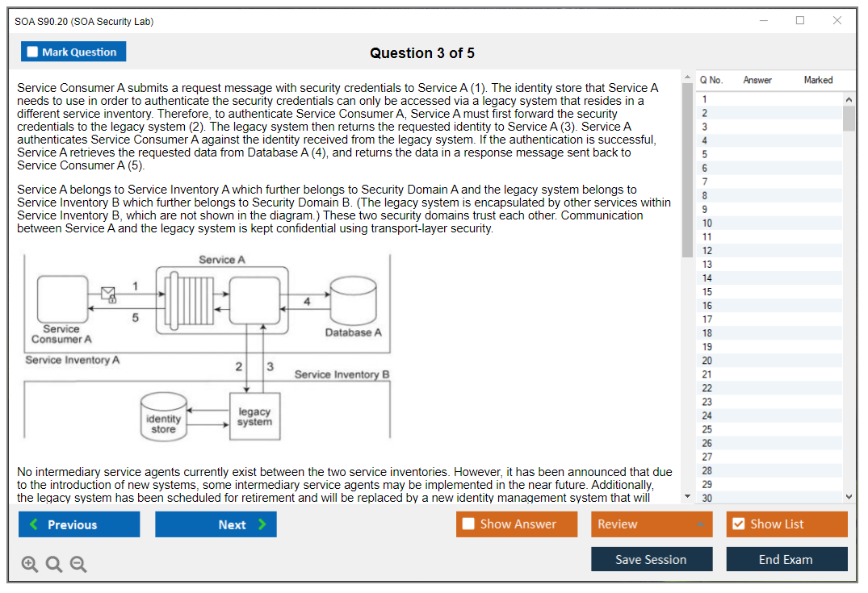Click the envelope icon in the diagram
Screen dimensions: 868x593
(x=108, y=294)
